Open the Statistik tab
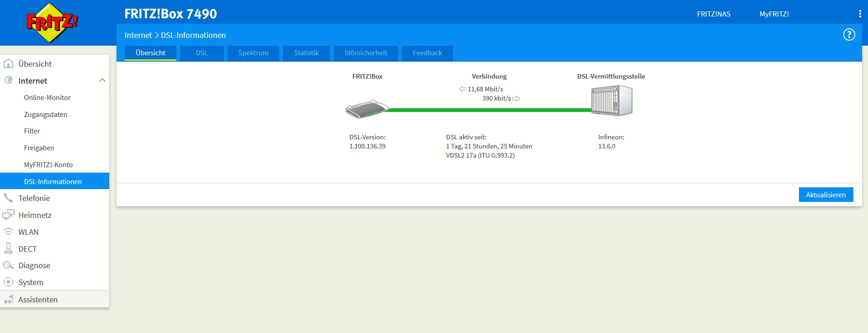Viewport: 868px width, 333px height. 306,53
